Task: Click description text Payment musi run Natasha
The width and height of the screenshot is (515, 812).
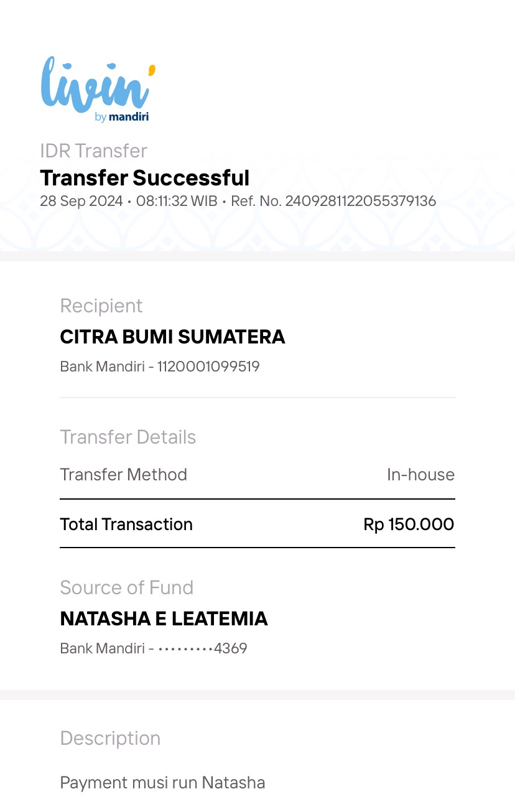Action: (x=162, y=782)
